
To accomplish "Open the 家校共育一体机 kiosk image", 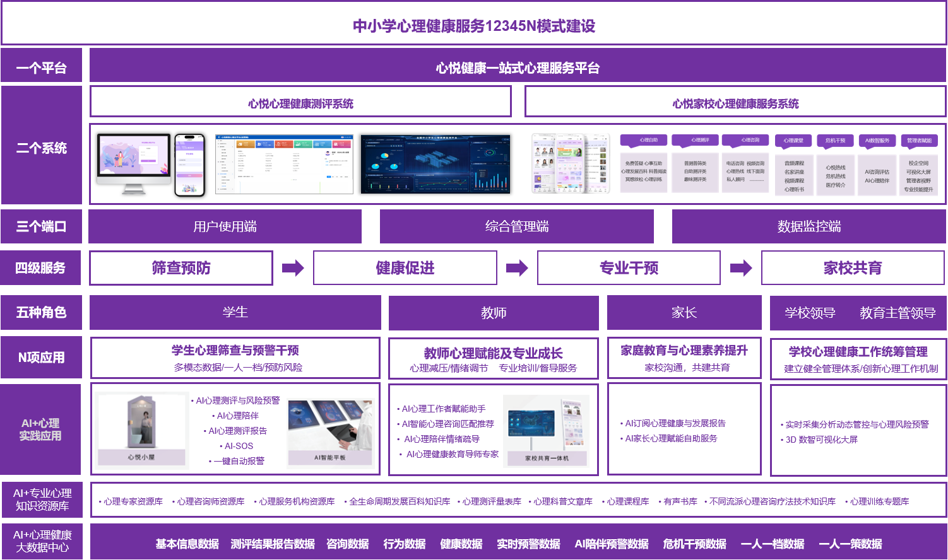I will tap(547, 430).
